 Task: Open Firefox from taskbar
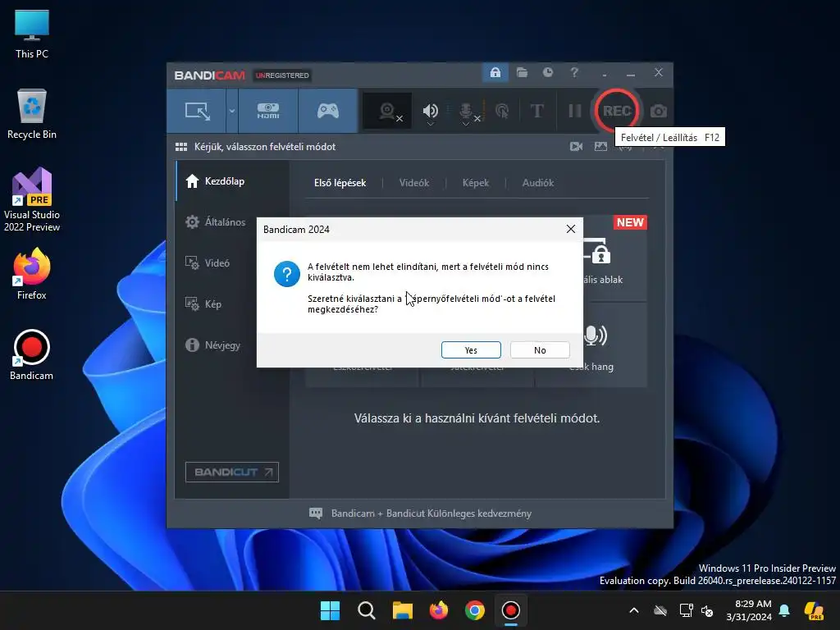tap(439, 610)
